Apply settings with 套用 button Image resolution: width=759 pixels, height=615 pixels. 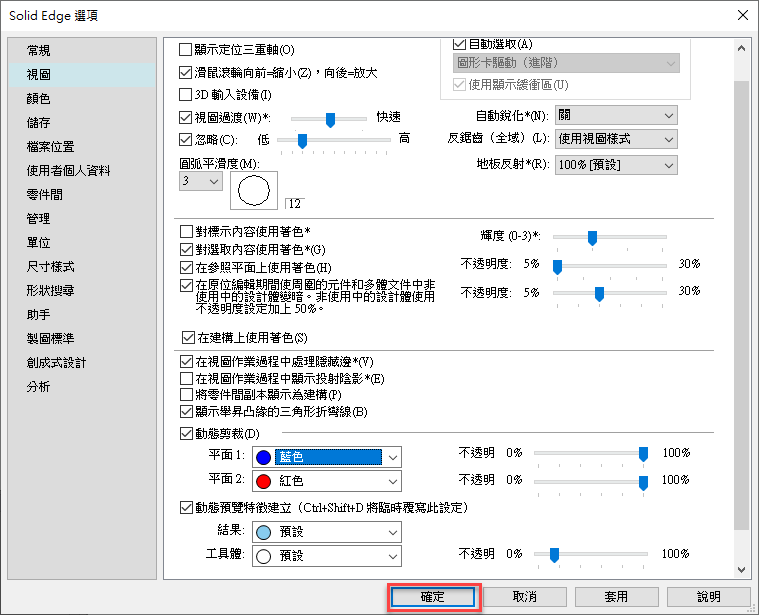click(617, 597)
